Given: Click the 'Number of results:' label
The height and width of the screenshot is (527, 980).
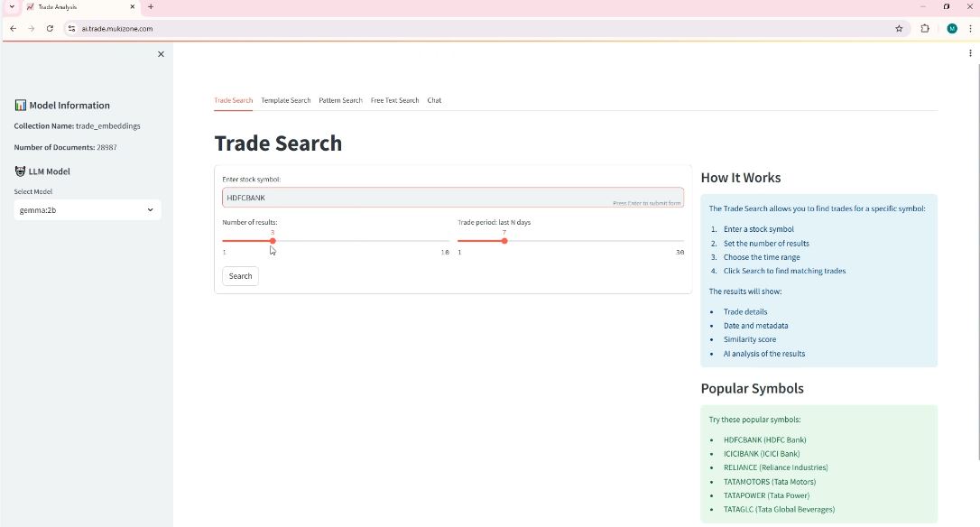Looking at the screenshot, I should click(249, 223).
